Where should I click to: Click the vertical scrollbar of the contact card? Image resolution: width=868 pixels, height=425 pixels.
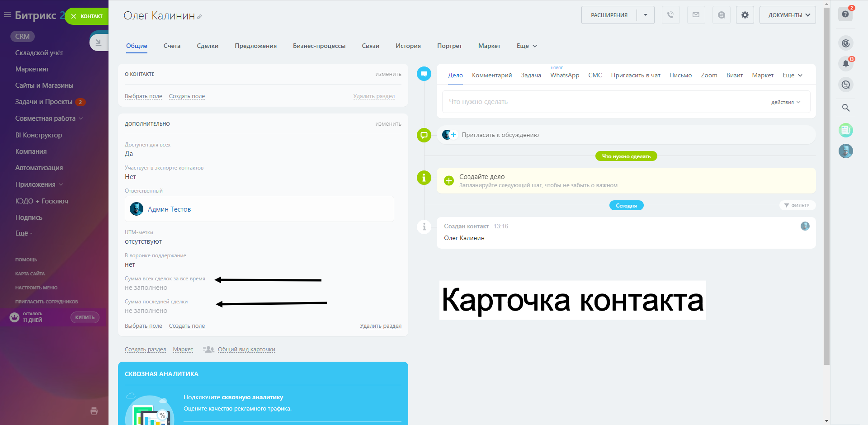tap(826, 185)
